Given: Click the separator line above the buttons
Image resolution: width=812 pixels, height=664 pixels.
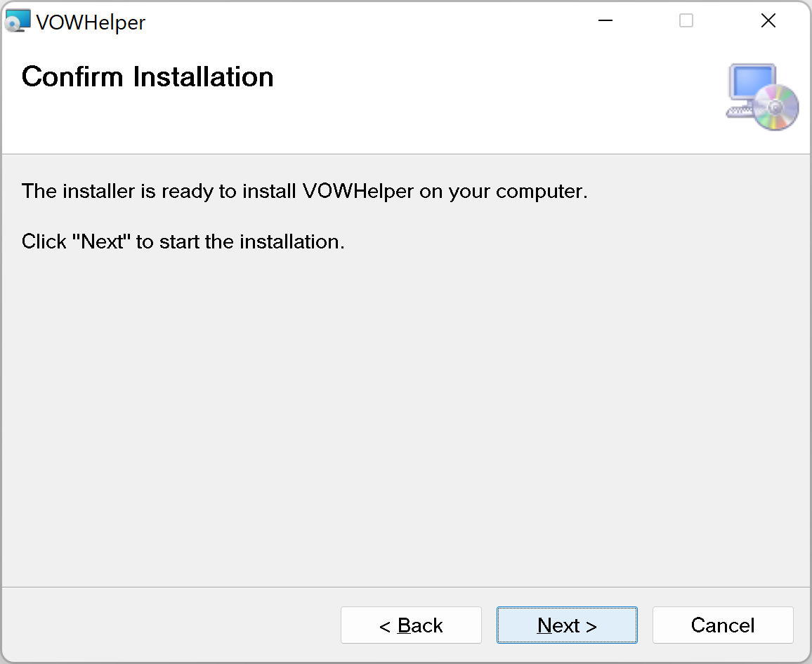Looking at the screenshot, I should (406, 587).
